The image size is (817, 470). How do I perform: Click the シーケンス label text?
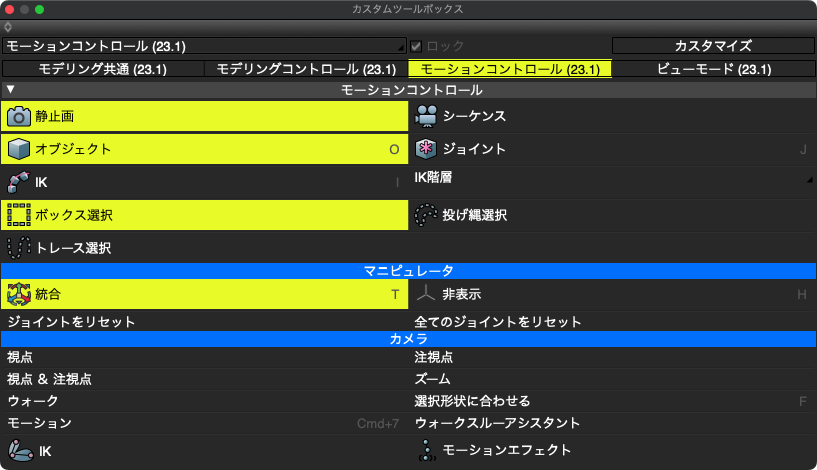pos(474,116)
